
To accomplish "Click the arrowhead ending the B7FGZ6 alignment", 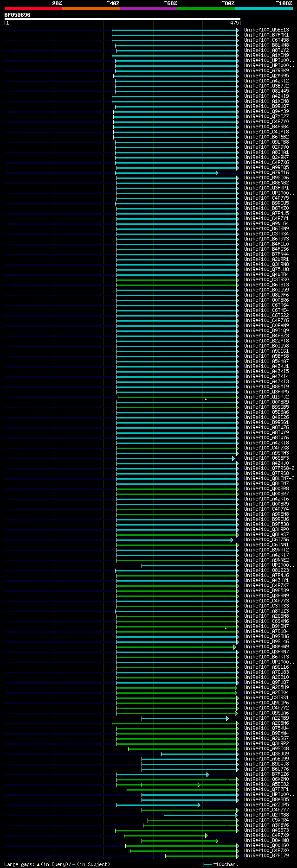I will pyautogui.click(x=207, y=774).
